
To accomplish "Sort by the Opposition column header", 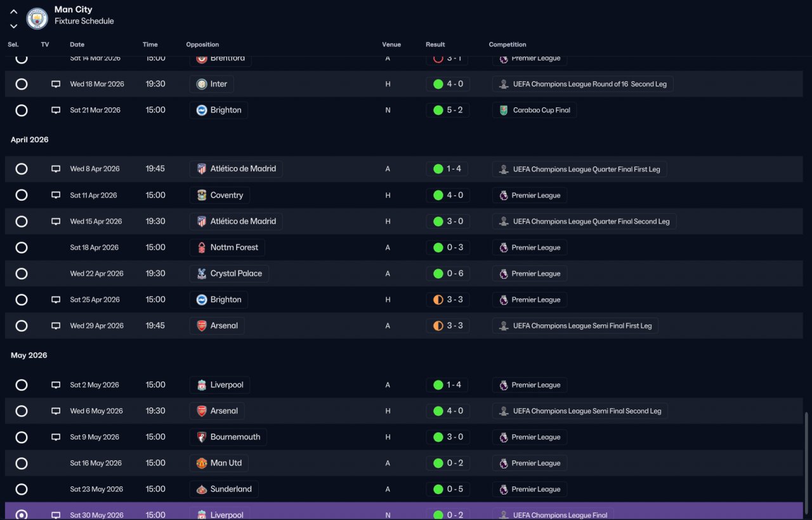I will tap(202, 44).
